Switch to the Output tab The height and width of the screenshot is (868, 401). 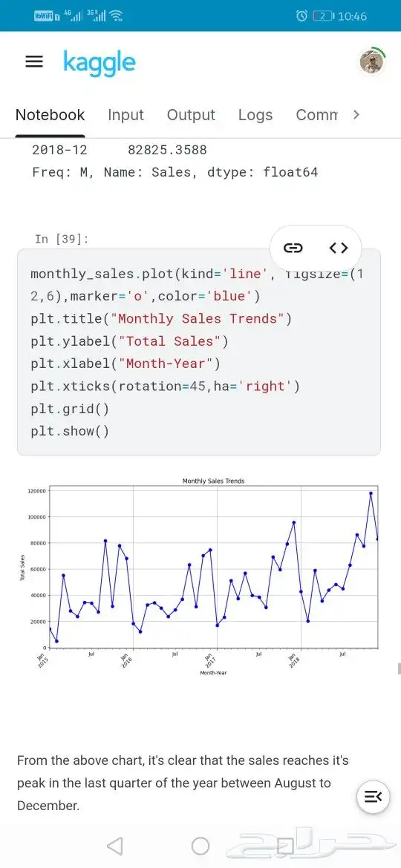[191, 114]
